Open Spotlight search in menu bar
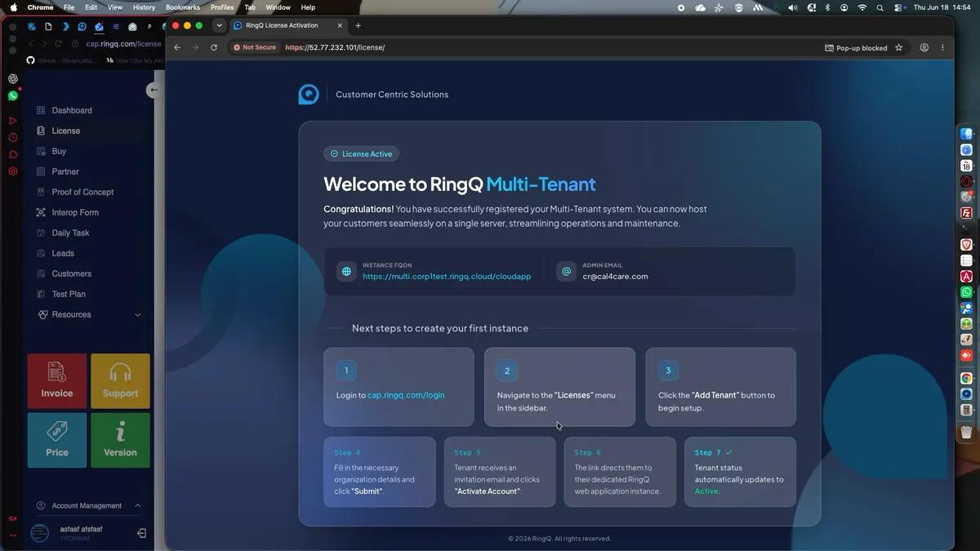The height and width of the screenshot is (551, 980). (880, 7)
